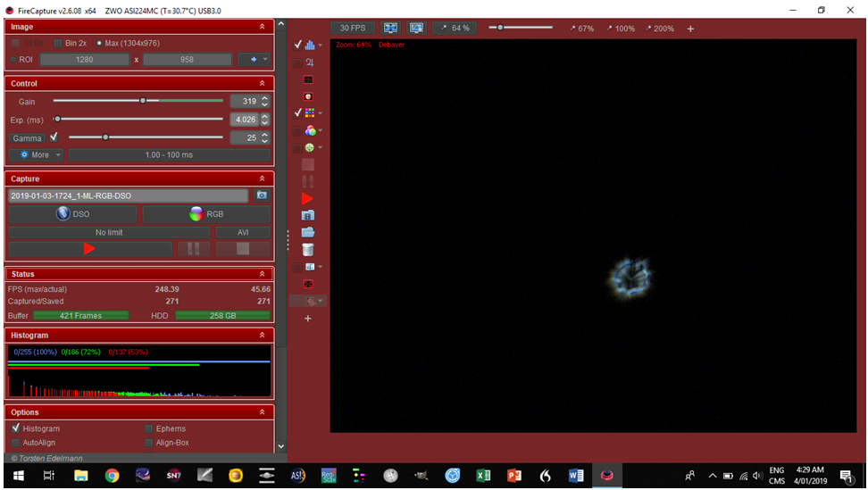Enable the Ephems option checkbox
The width and height of the screenshot is (868, 490).
point(149,428)
